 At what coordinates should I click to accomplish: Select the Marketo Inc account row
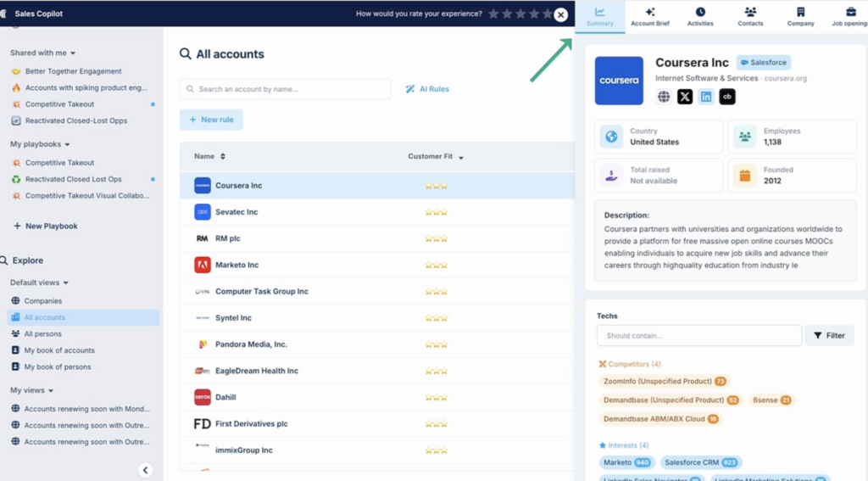coord(377,265)
